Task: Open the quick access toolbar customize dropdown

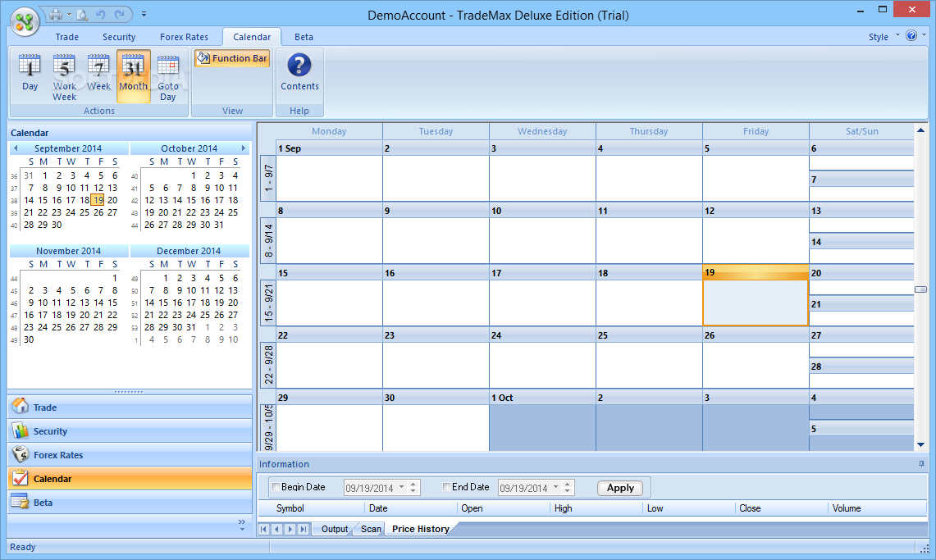Action: pyautogui.click(x=144, y=14)
